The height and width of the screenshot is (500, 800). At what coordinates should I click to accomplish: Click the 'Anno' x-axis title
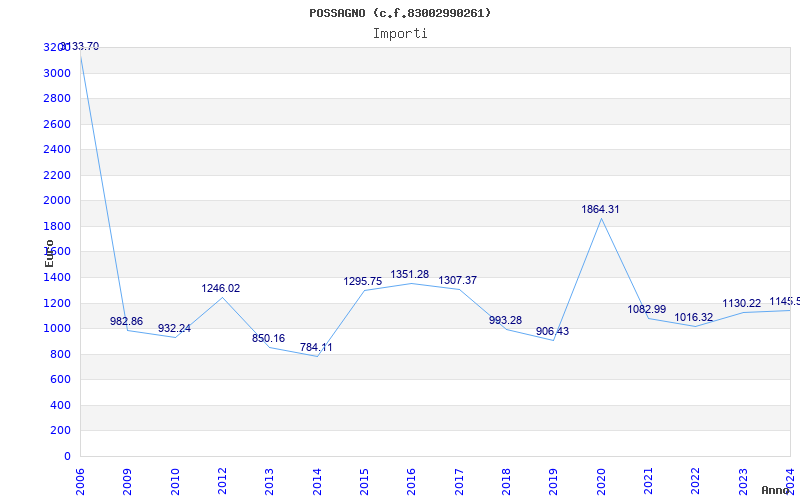[776, 490]
